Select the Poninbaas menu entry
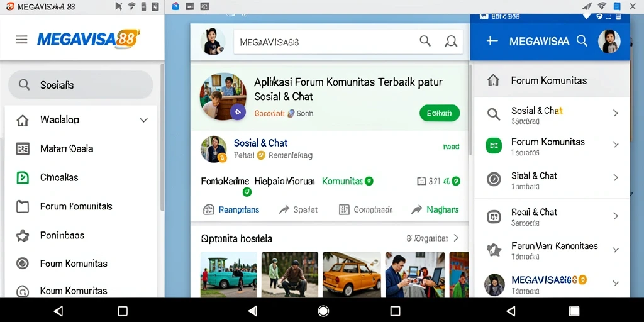Screen dimensions: 644x322 point(62,235)
